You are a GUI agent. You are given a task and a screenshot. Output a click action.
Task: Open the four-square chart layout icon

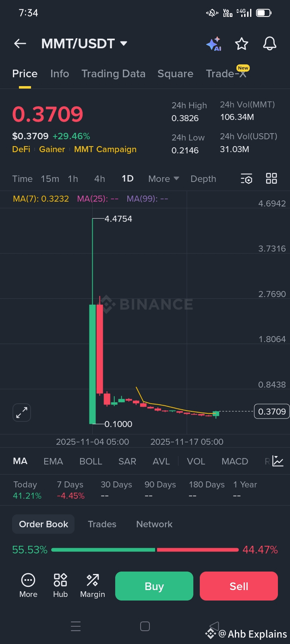[x=271, y=179]
